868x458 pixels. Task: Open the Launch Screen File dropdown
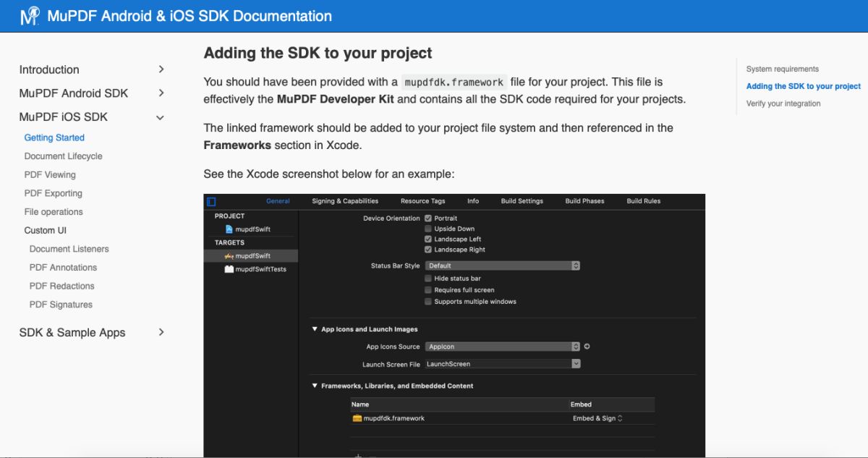pyautogui.click(x=503, y=364)
